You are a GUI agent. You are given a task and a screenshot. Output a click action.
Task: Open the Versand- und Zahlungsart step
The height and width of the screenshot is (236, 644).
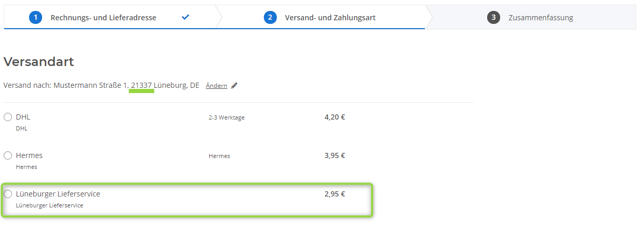pyautogui.click(x=330, y=18)
